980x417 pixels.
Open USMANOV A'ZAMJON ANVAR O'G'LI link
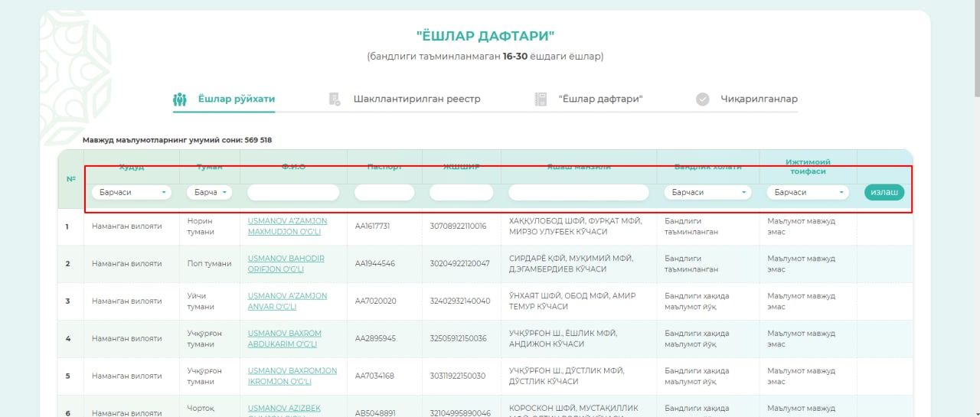(x=287, y=301)
